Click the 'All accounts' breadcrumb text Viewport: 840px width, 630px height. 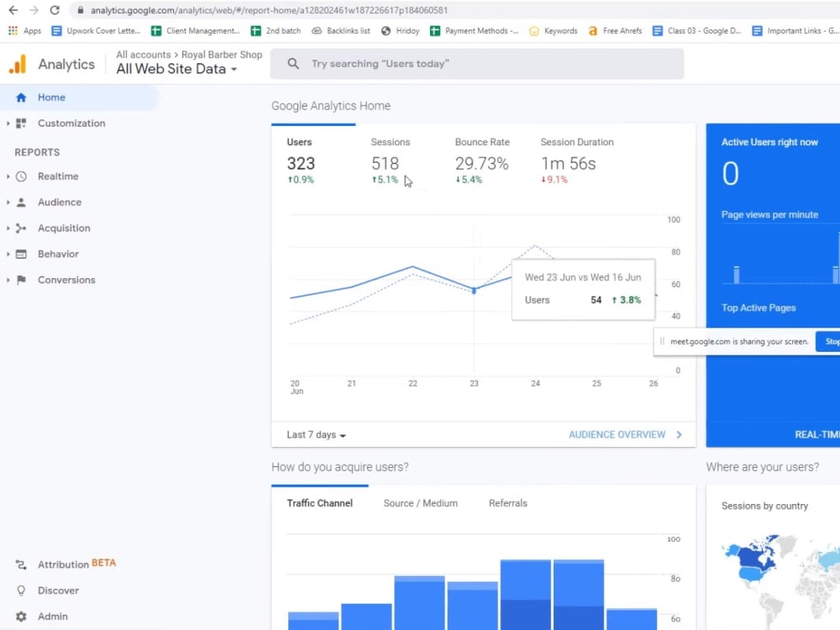[x=143, y=55]
